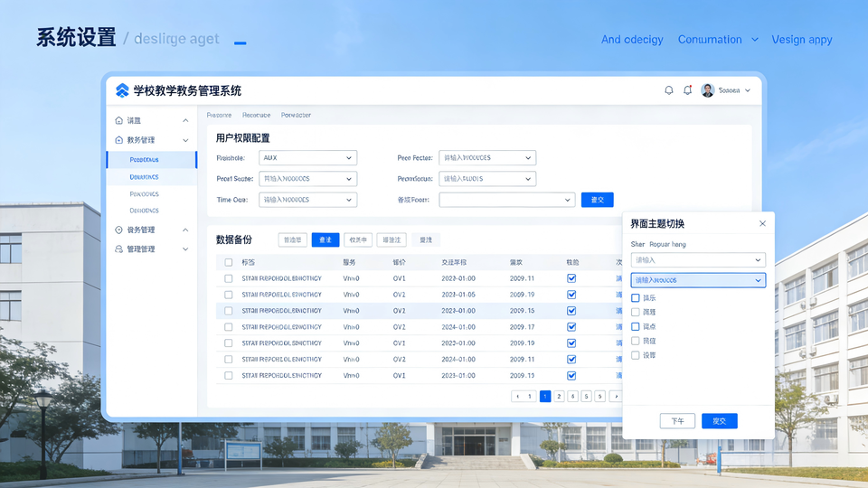Click the bell icon with red dot
This screenshot has height=488, width=868.
click(x=688, y=90)
